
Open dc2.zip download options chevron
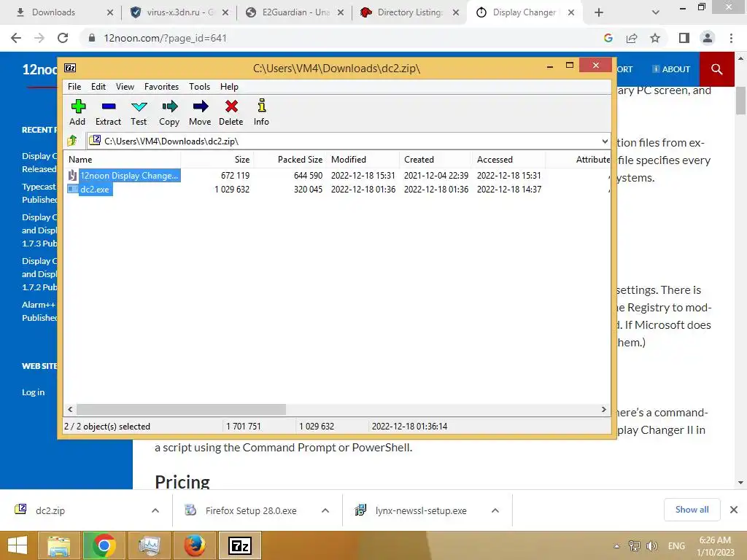155,510
